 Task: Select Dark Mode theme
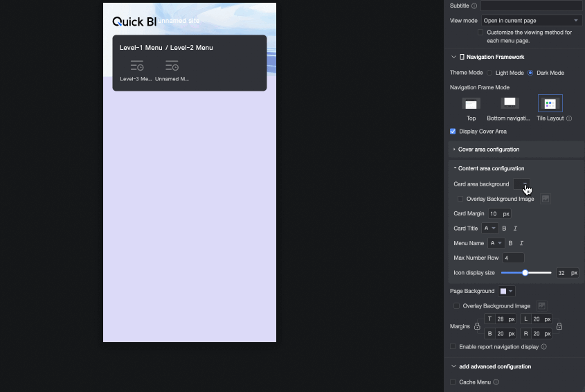tap(530, 73)
